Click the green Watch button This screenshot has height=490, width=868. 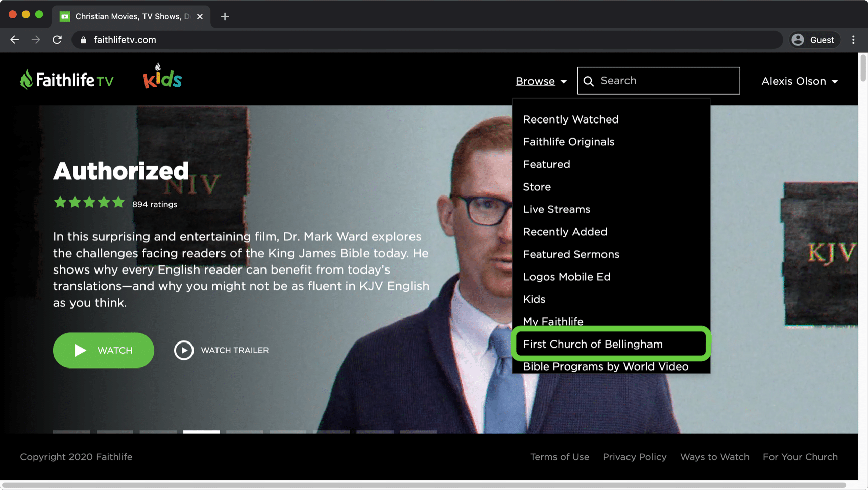click(x=103, y=350)
